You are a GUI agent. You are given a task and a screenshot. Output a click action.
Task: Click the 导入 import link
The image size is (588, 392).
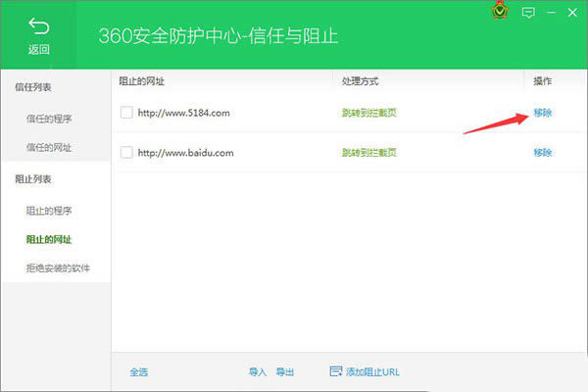pyautogui.click(x=257, y=372)
